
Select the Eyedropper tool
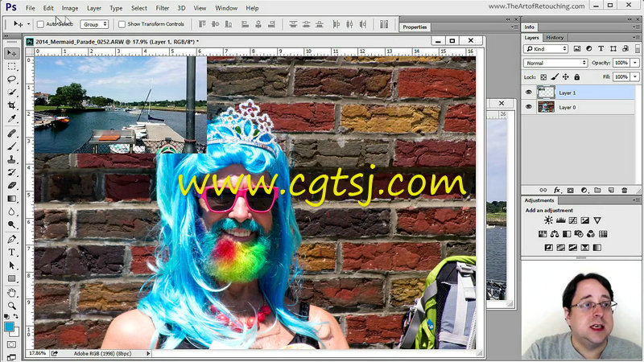[x=11, y=119]
